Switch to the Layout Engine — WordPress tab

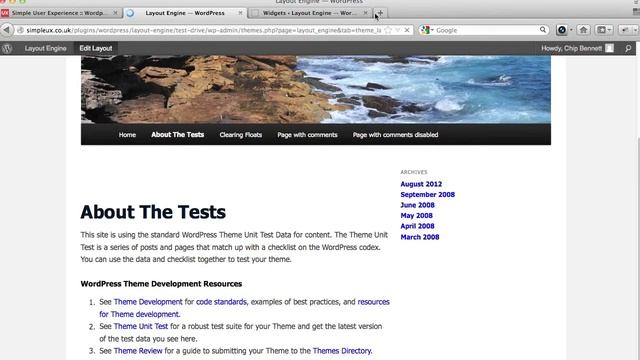point(185,13)
